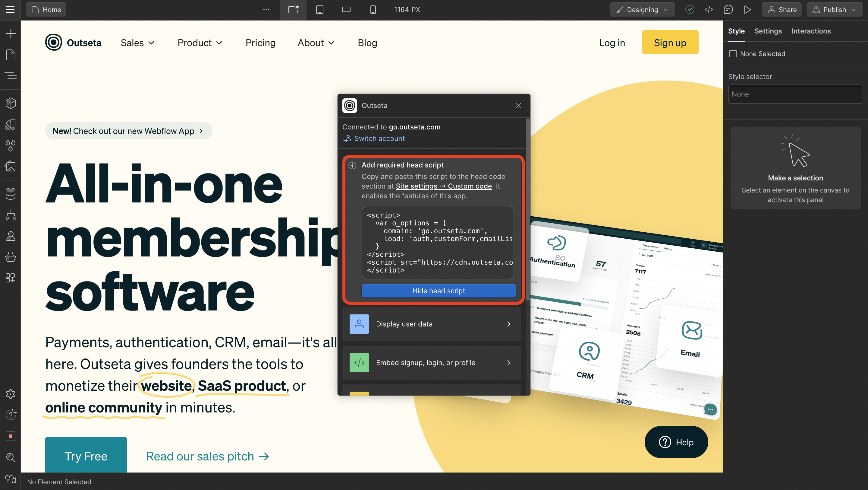Screen dimensions: 868x490
Task: Click the Preview play icon
Action: [747, 10]
